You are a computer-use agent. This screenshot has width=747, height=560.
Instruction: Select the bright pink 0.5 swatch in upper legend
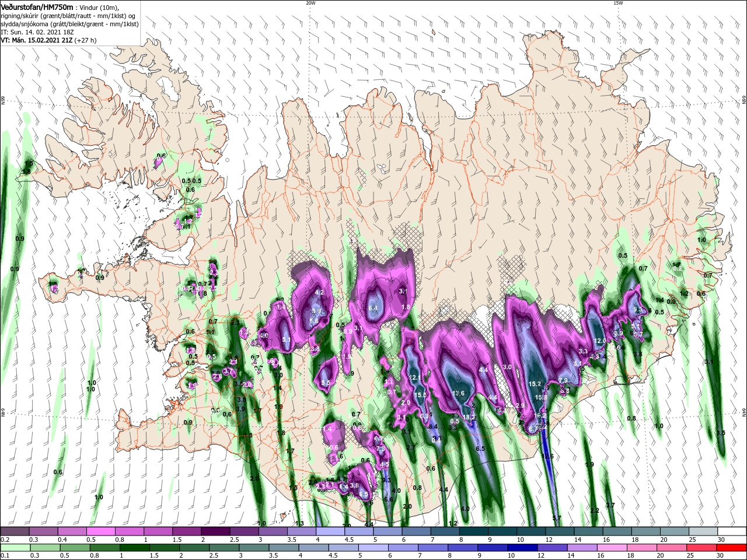[100, 531]
